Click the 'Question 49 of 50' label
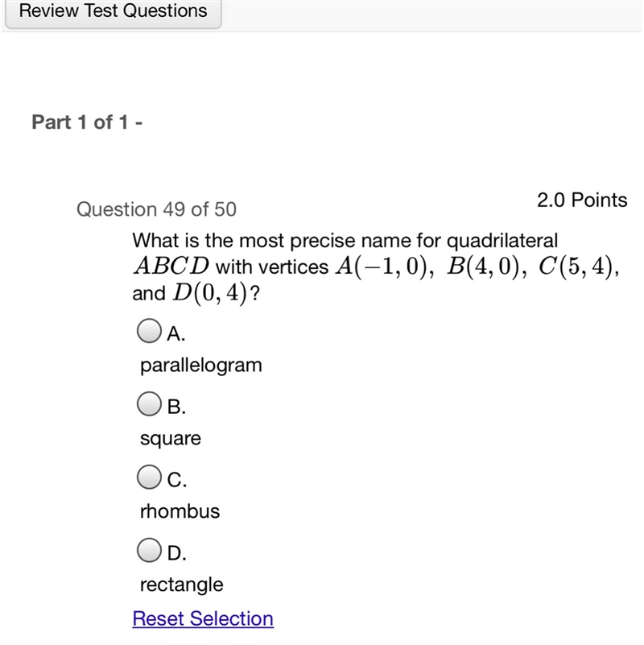 pyautogui.click(x=156, y=209)
